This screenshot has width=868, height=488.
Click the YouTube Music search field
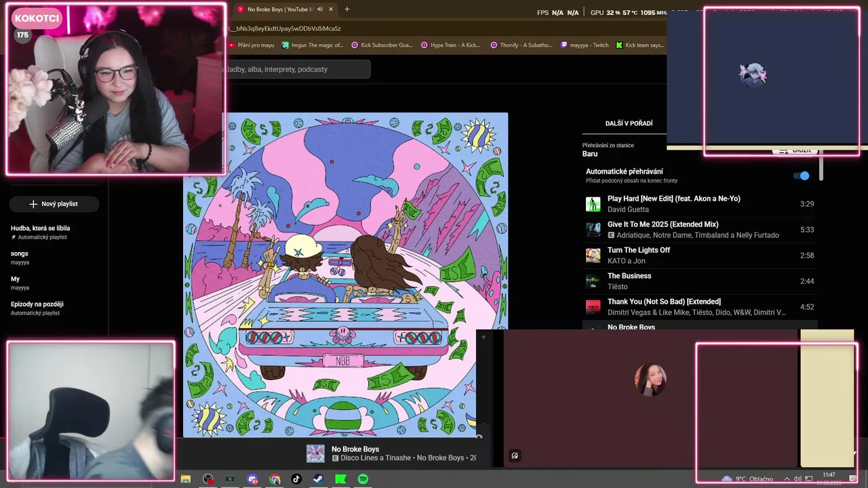[x=297, y=69]
